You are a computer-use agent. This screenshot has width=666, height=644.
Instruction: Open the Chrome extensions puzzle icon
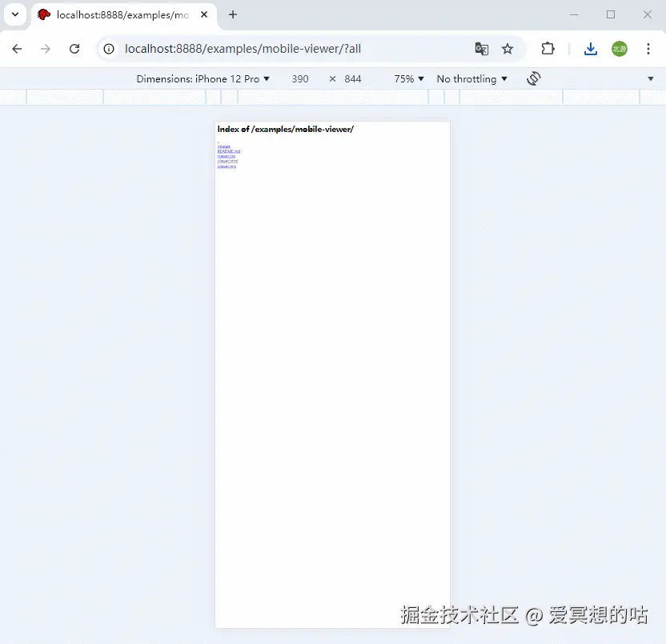(548, 49)
